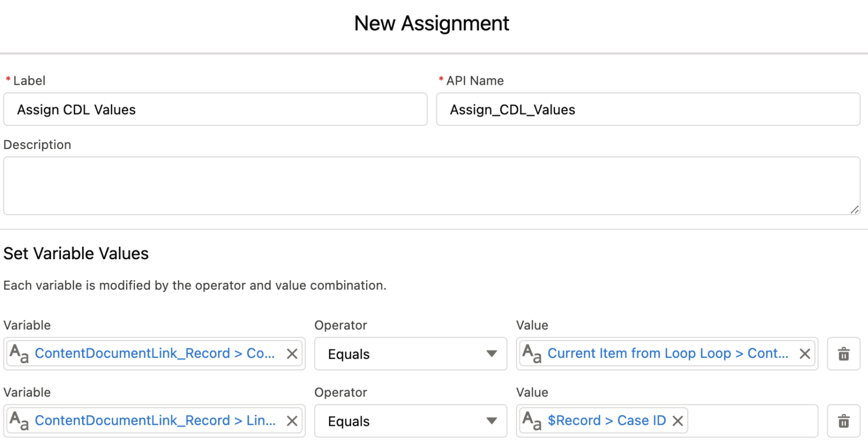This screenshot has height=445, width=868.
Task: Remove the second row's ContentDocumentLink_Record variable
Action: click(292, 420)
